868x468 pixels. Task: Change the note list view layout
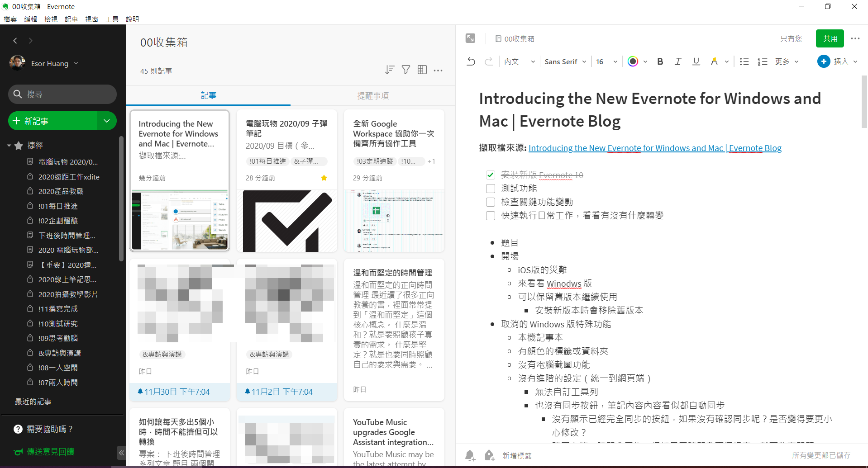click(x=422, y=70)
